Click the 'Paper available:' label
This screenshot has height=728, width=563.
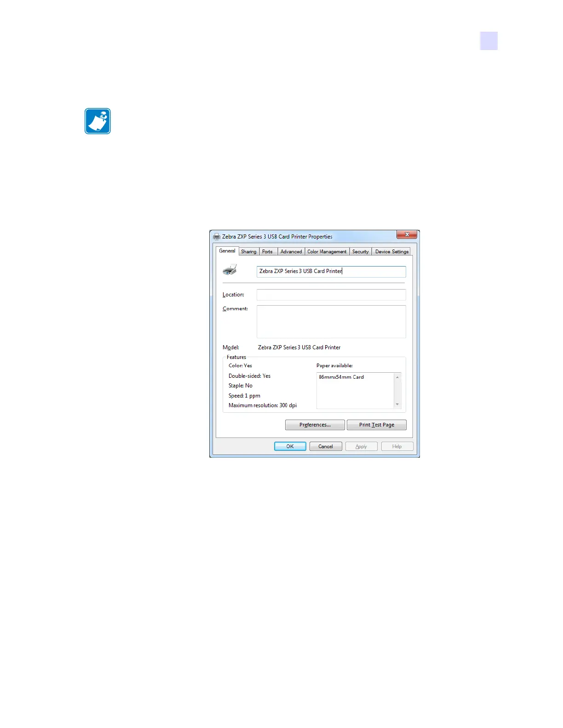(x=334, y=366)
